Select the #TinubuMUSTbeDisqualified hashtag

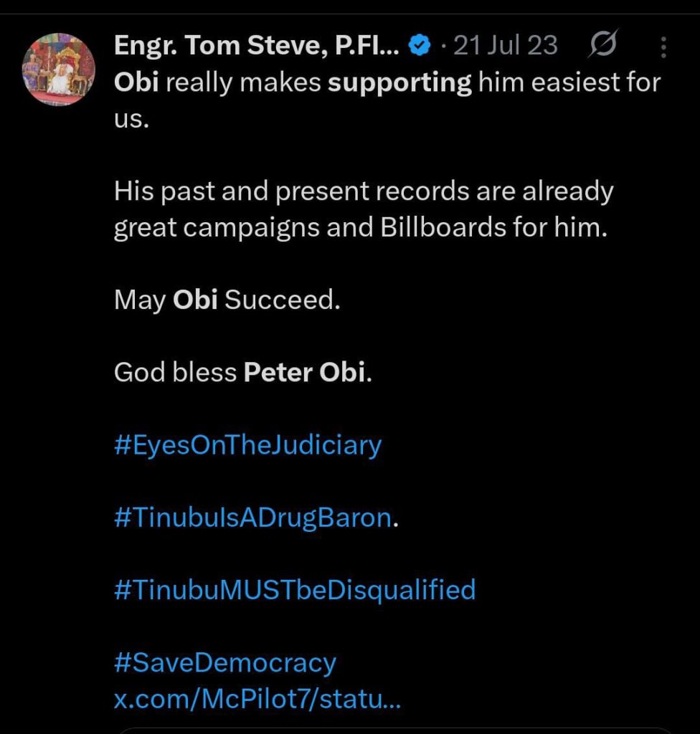(294, 590)
